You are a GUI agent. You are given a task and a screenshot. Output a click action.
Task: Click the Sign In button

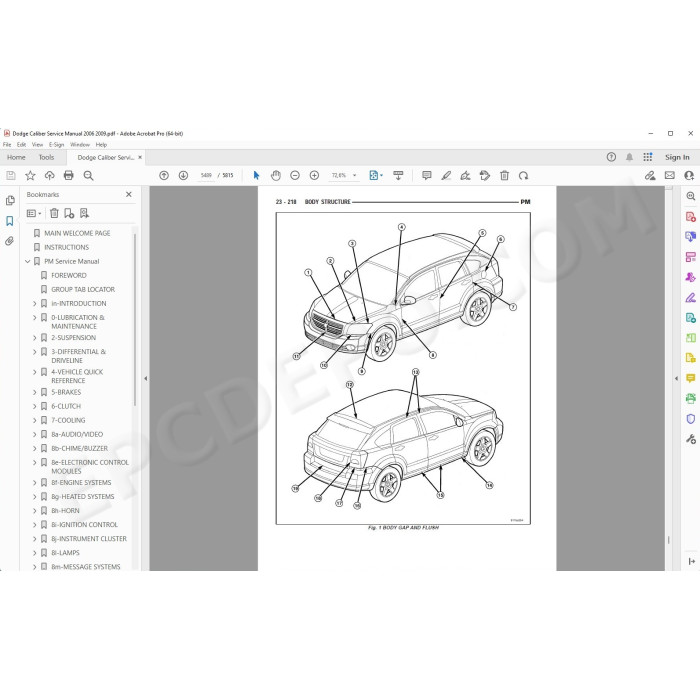pos(677,157)
